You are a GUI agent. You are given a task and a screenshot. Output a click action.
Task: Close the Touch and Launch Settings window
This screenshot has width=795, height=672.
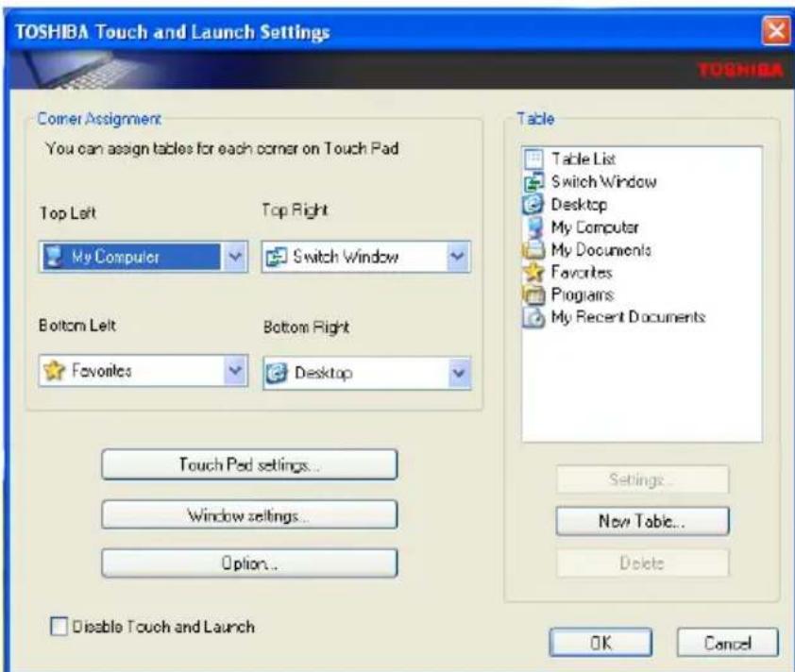776,31
